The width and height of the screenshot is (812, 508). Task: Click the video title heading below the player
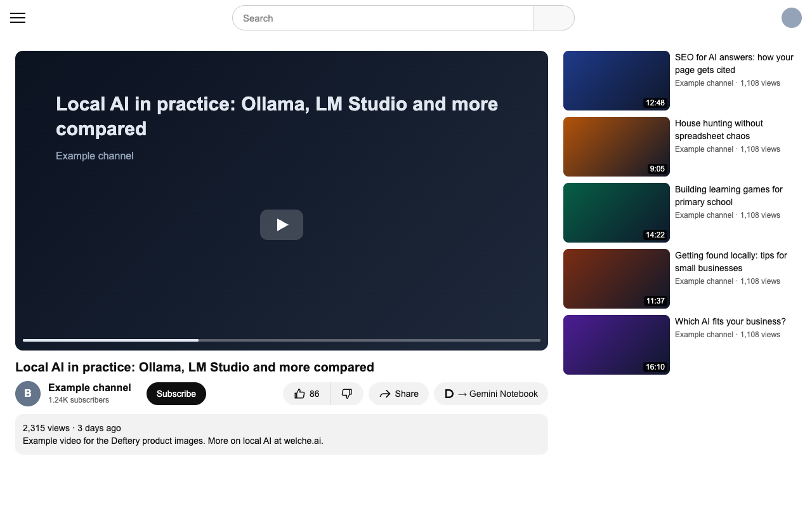195,367
